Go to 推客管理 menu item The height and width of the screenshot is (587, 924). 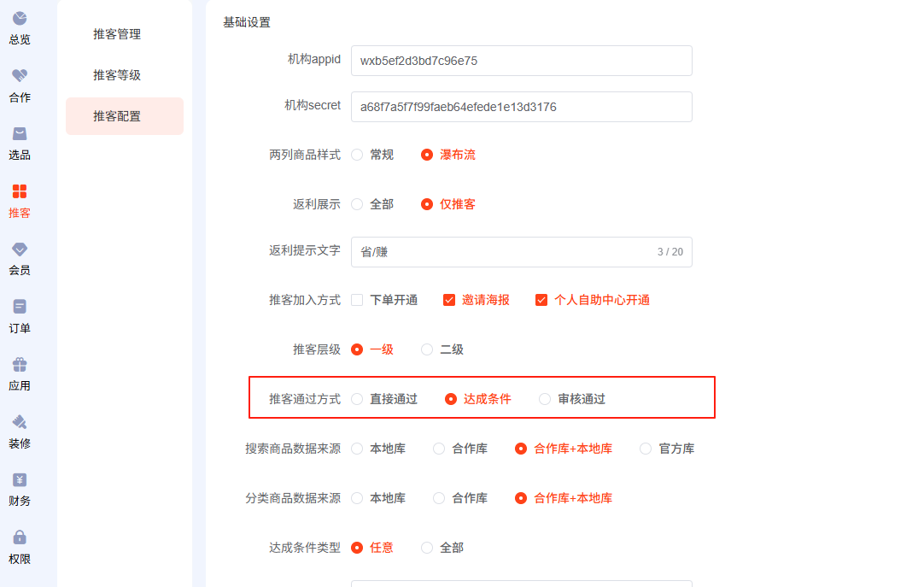[117, 34]
